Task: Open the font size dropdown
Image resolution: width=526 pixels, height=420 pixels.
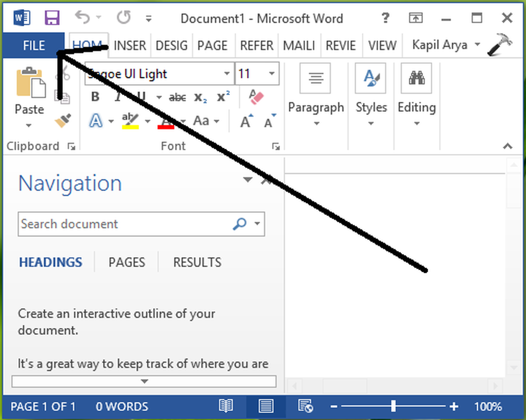Action: [272, 74]
